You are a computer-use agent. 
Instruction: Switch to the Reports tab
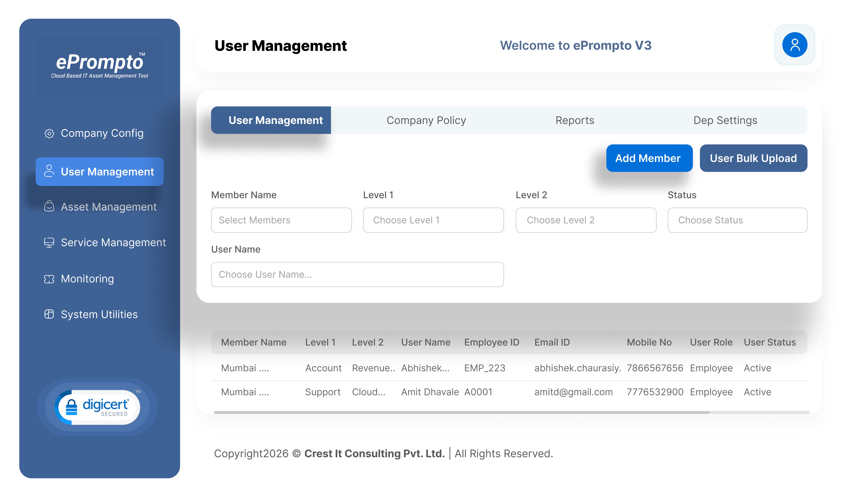(575, 120)
